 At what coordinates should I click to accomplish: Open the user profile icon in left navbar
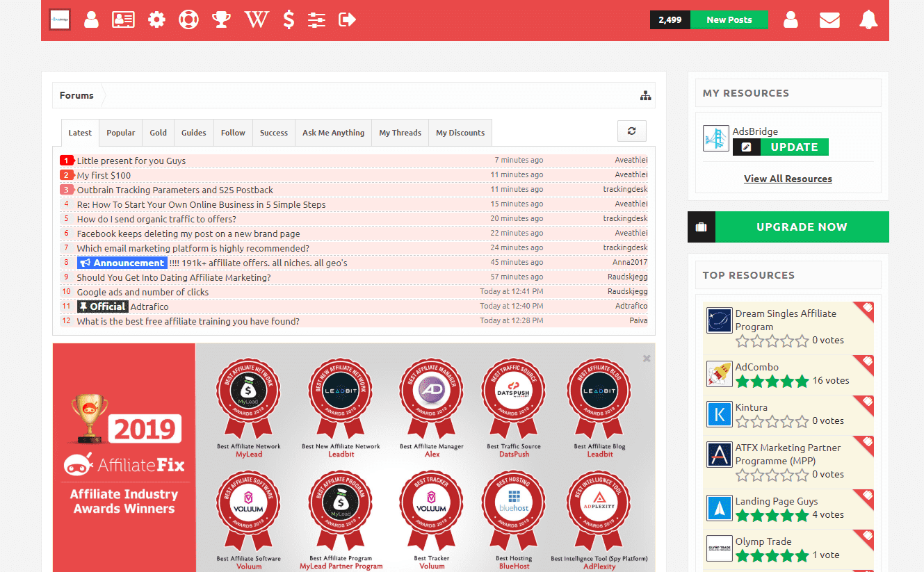91,19
